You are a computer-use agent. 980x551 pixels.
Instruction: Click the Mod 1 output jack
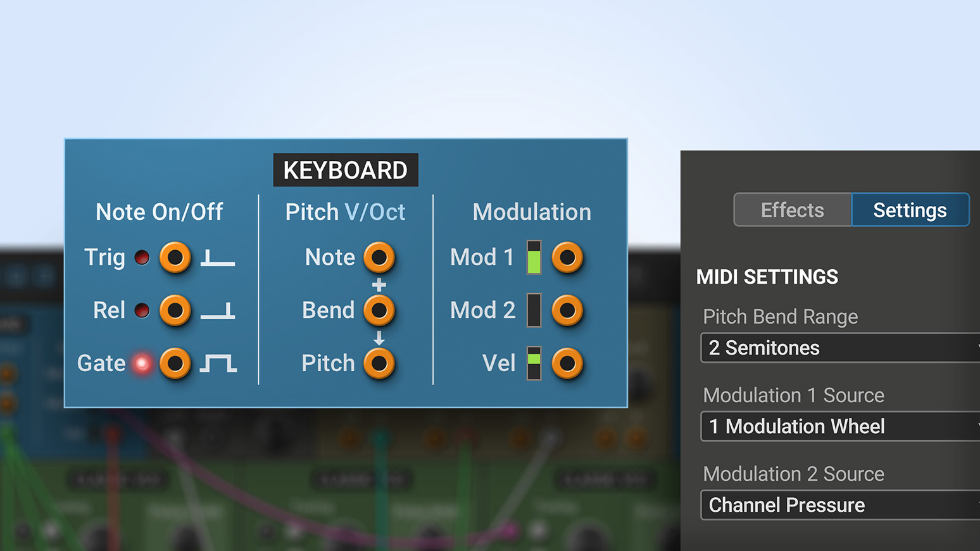click(567, 257)
